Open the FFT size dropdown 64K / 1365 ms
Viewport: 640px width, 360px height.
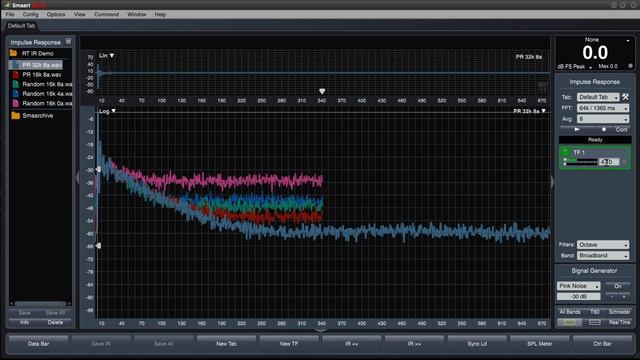[602, 108]
